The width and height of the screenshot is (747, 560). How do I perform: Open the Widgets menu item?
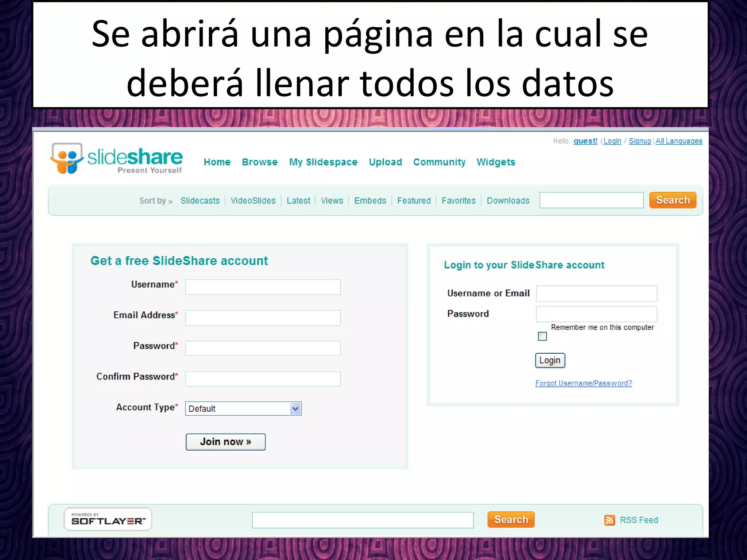496,162
